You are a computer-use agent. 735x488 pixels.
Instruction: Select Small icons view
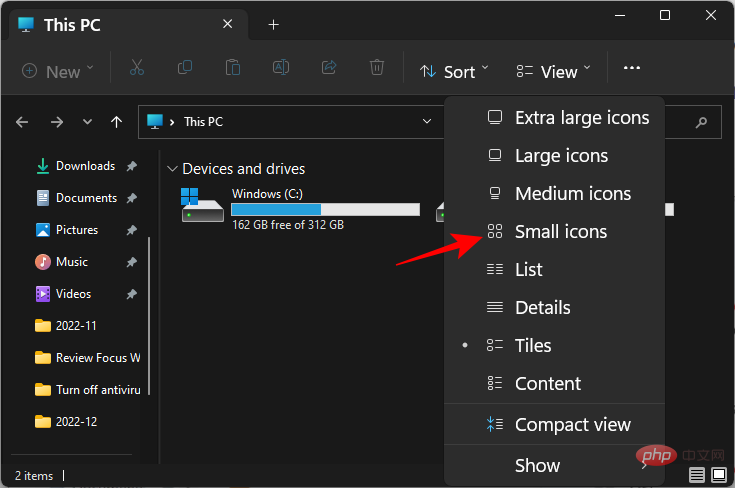554,232
